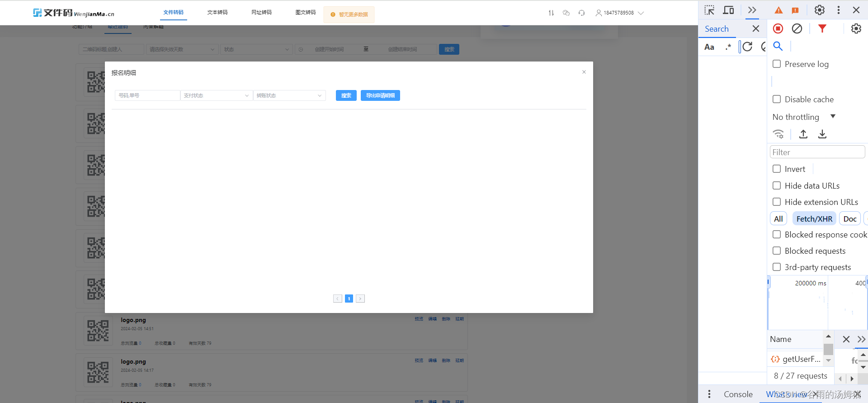Select page 1 in pagination
The height and width of the screenshot is (403, 868).
tap(349, 299)
